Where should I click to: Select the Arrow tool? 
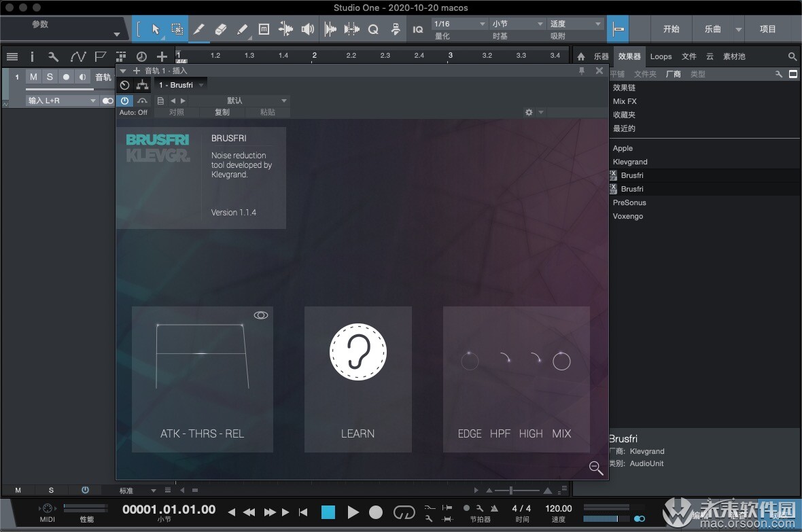click(156, 29)
